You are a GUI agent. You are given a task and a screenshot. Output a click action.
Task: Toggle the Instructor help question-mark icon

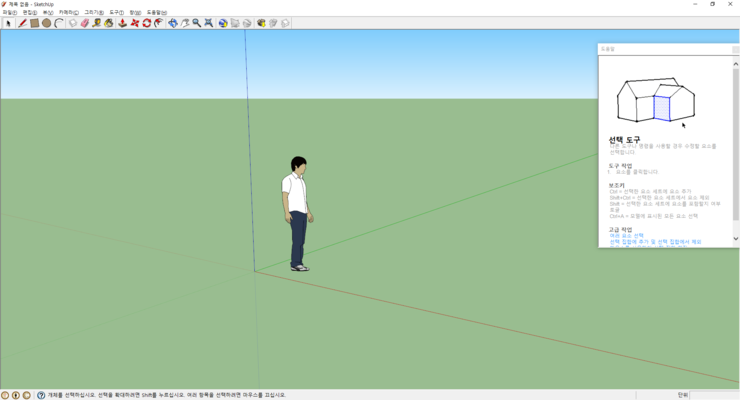(41, 395)
